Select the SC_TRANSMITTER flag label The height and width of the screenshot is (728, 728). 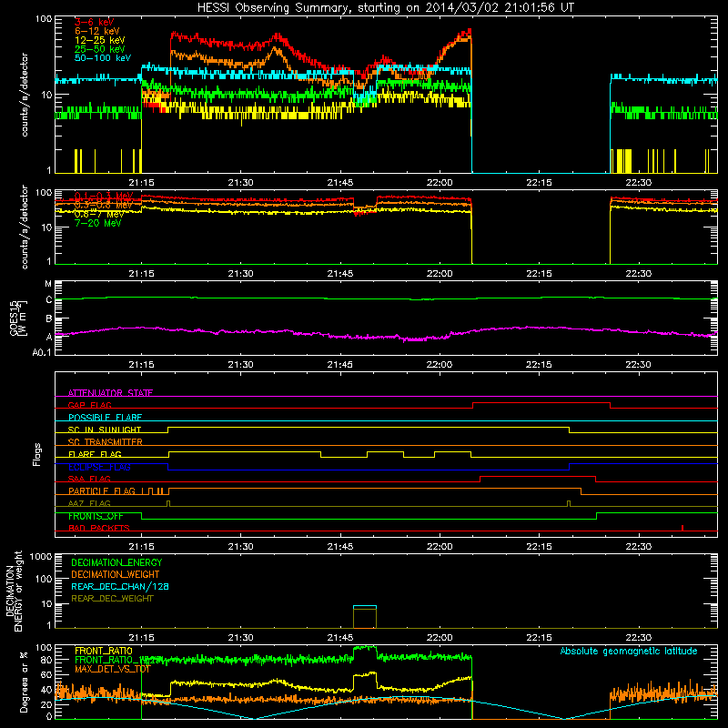[106, 442]
